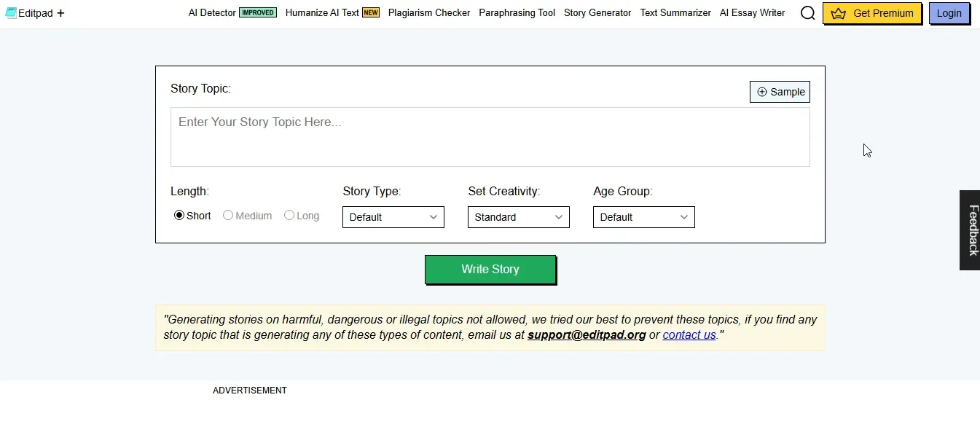This screenshot has width=980, height=443.
Task: Go to Plagiarism Checker in the navigation
Action: [429, 12]
